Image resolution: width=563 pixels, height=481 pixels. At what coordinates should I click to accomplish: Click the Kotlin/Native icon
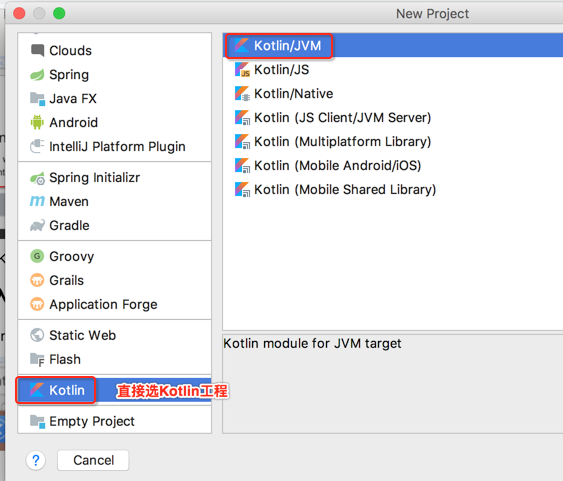(x=242, y=94)
